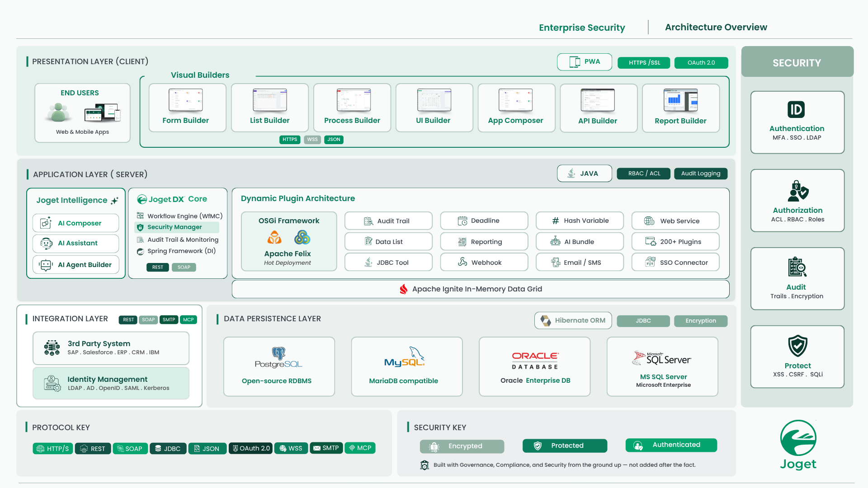
Task: Open the Process Builder screenshot thumbnail
Action: point(354,100)
